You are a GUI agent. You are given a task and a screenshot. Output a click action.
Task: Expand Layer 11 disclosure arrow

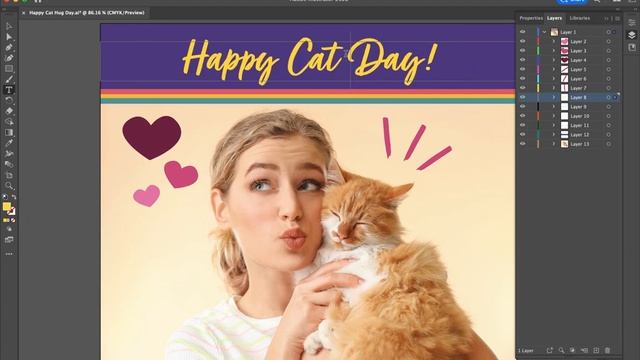click(x=554, y=125)
